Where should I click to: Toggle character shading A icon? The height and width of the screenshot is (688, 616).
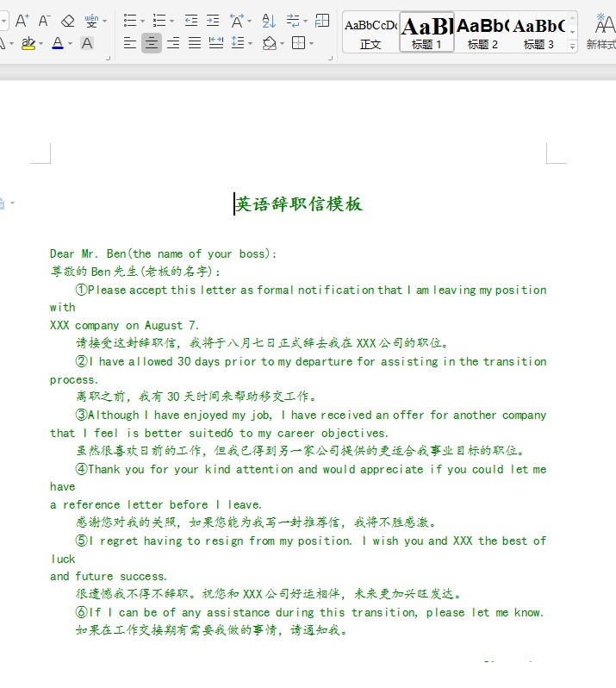(87, 43)
